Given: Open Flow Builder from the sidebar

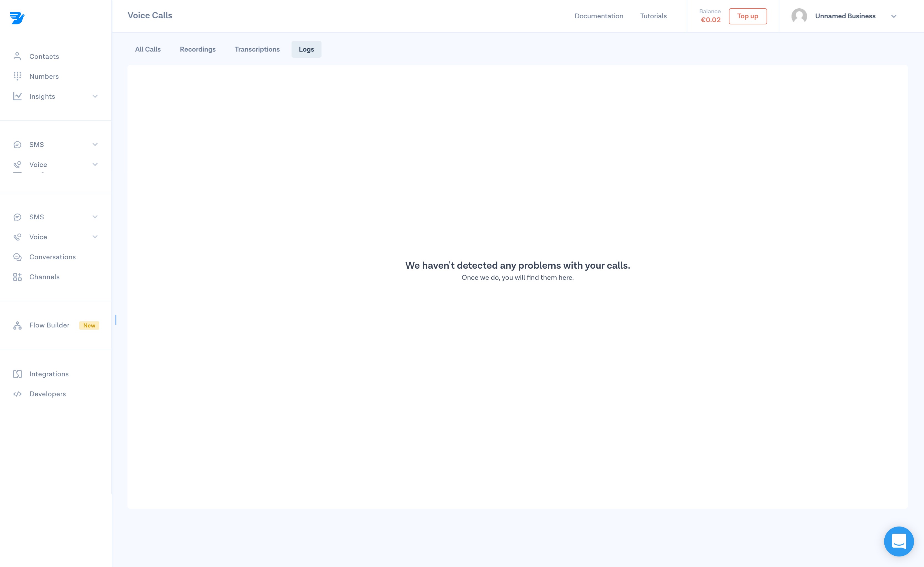Looking at the screenshot, I should [50, 325].
